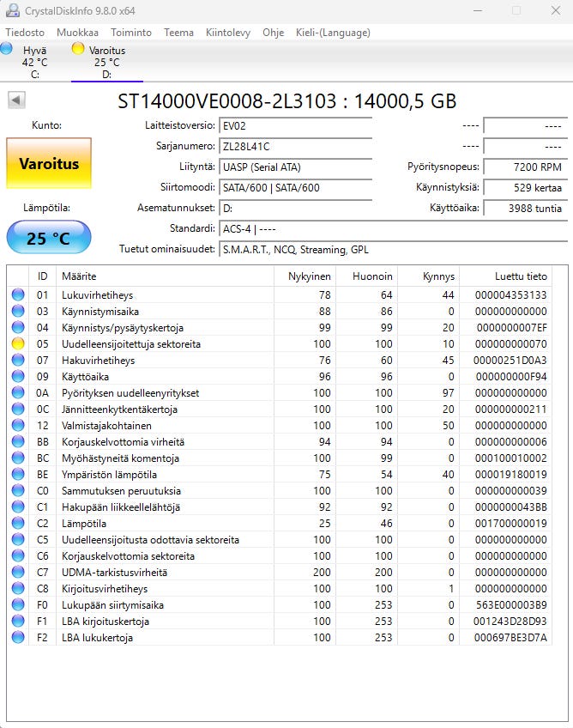Click the Tuetut ominaisuudet field
This screenshot has height=728, width=573.
394,249
